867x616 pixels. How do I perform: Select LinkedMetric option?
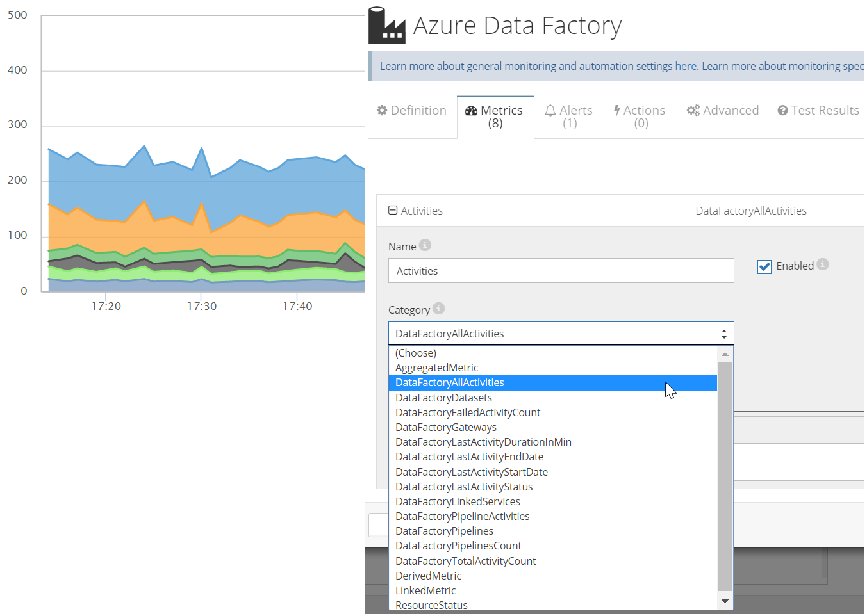click(552, 590)
